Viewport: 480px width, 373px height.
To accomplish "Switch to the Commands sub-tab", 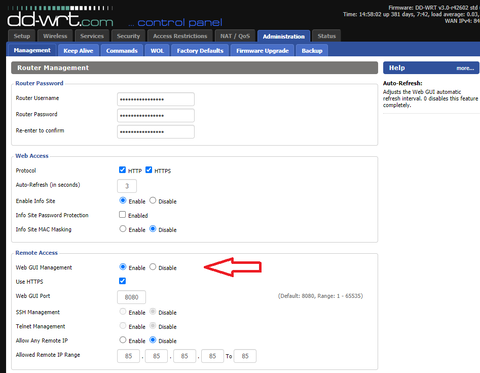I will 122,51.
